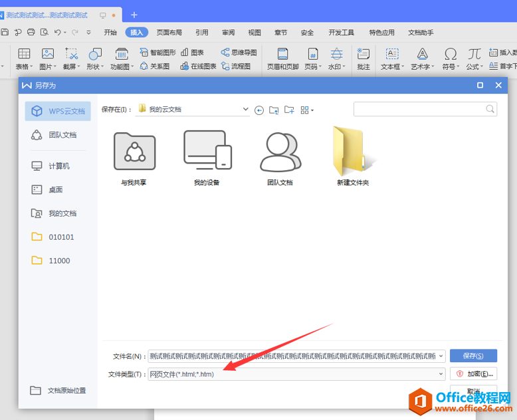The image size is (517, 420).
Task: Go to document original location (文档原始位置)
Action: 58,391
